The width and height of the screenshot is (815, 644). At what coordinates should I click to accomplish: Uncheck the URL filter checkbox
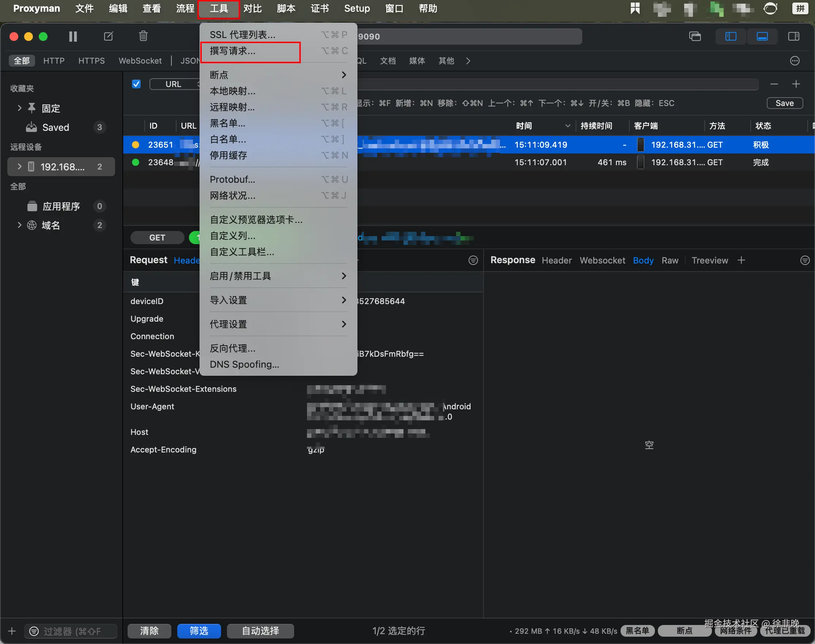click(x=136, y=84)
